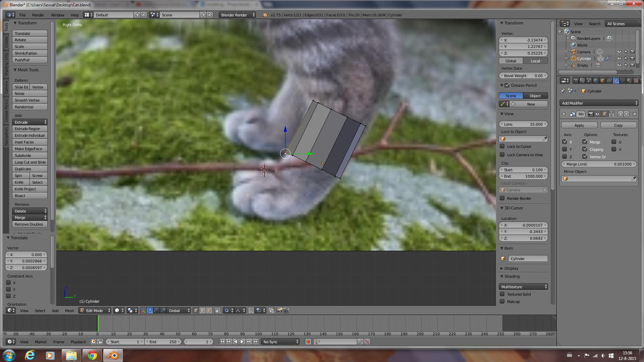Screen dimensions: 644x362
Task: Collapse the Mirror modifier panel
Action: pyautogui.click(x=564, y=114)
